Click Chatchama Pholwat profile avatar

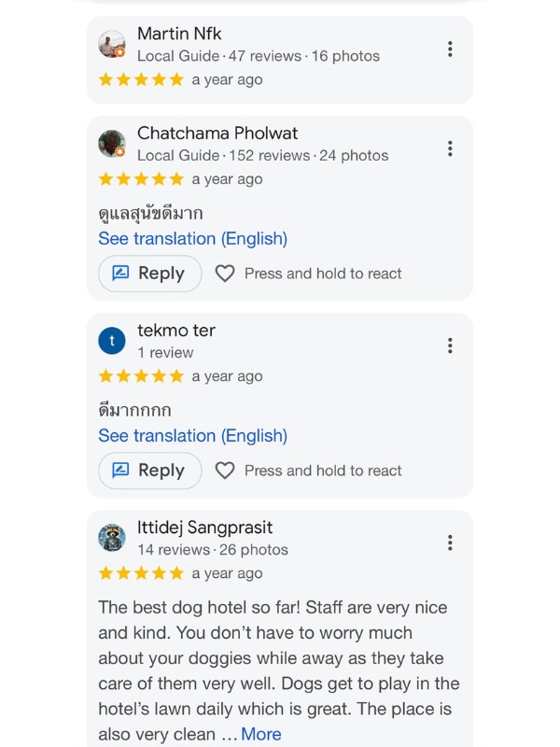click(x=112, y=144)
